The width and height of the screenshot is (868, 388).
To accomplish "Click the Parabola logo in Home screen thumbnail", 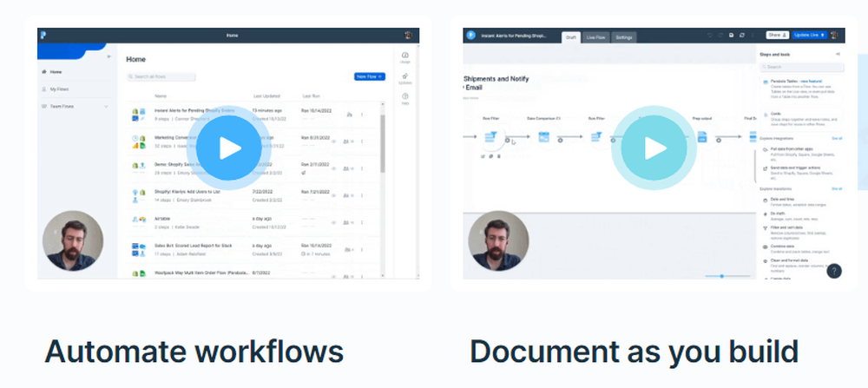I will click(x=43, y=35).
